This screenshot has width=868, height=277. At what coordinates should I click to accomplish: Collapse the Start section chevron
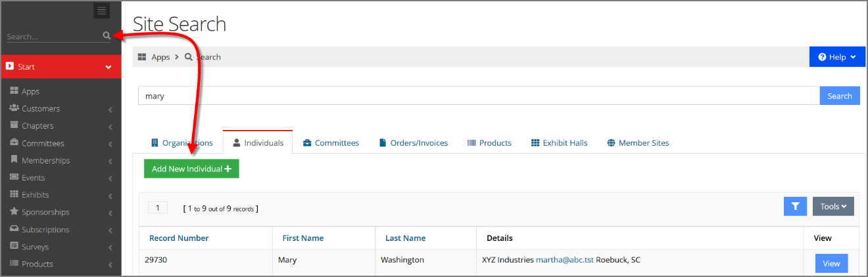(x=108, y=67)
